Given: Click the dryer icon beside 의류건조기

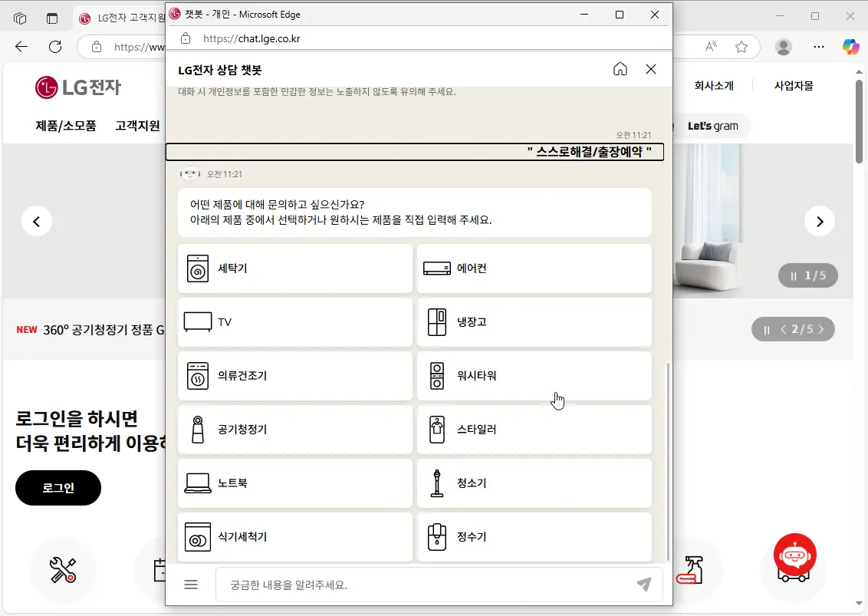Looking at the screenshot, I should click(198, 376).
